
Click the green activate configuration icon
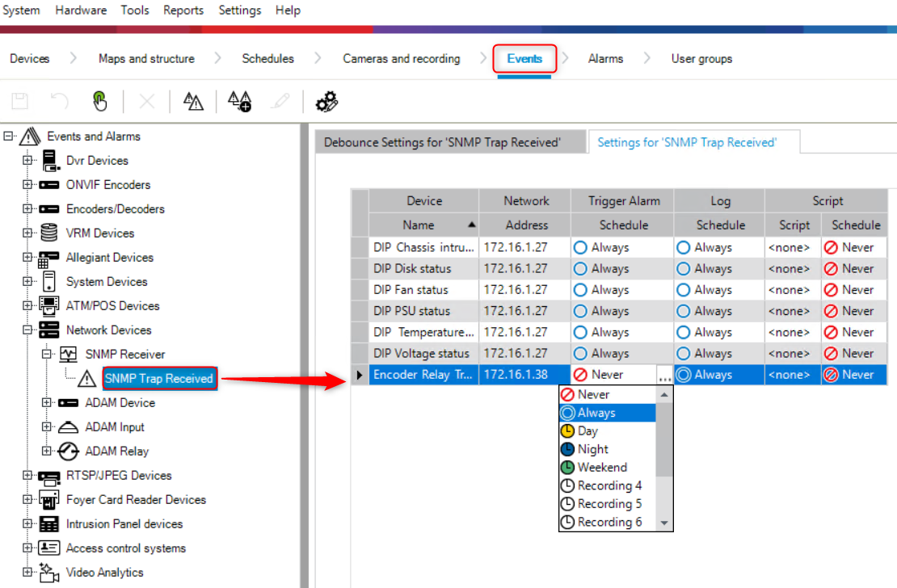99,101
